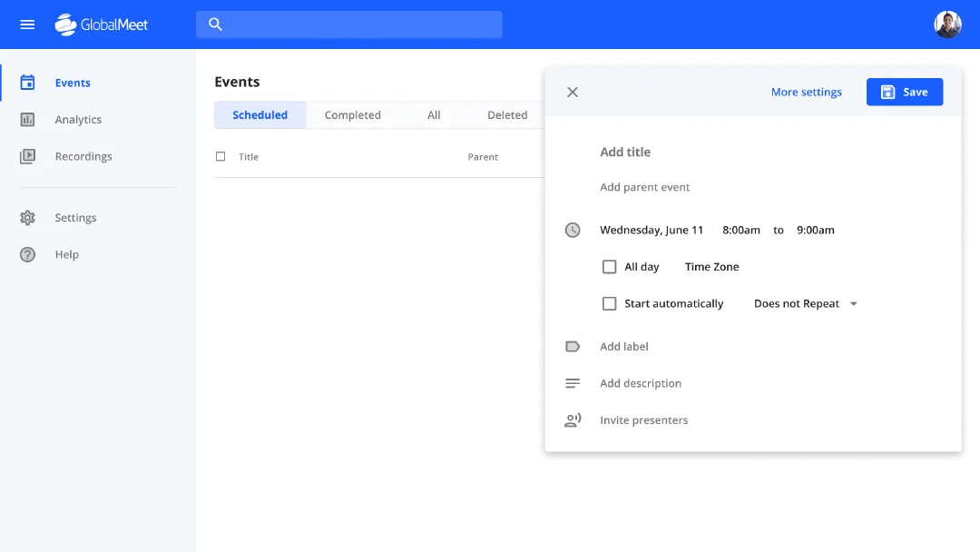This screenshot has height=552, width=980.
Task: Open the user profile avatar
Action: (947, 25)
